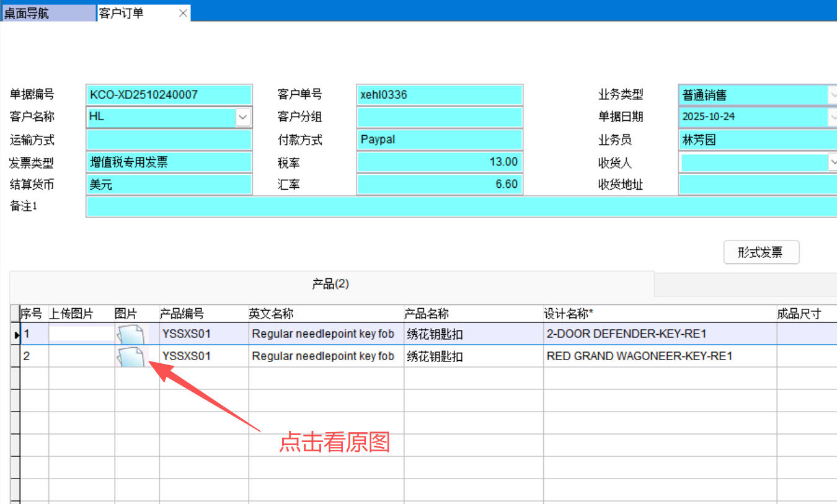The image size is (837, 504).
Task: Click the 单据编号 field
Action: pos(169,95)
